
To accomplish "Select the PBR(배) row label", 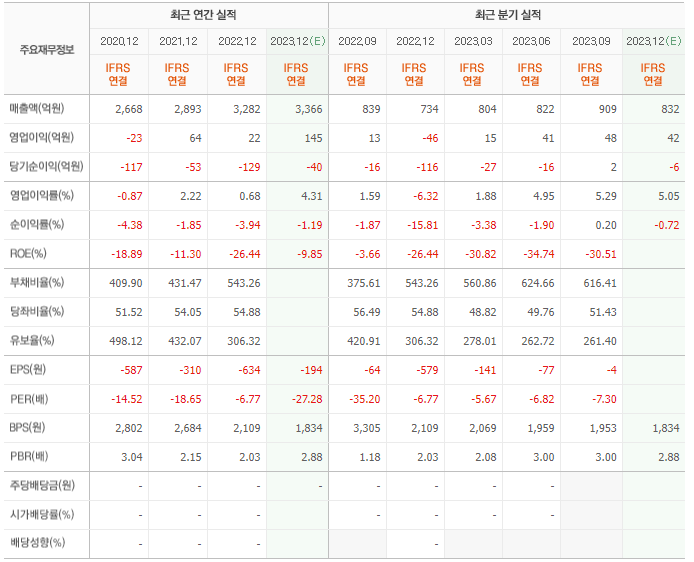I will pyautogui.click(x=29, y=457).
